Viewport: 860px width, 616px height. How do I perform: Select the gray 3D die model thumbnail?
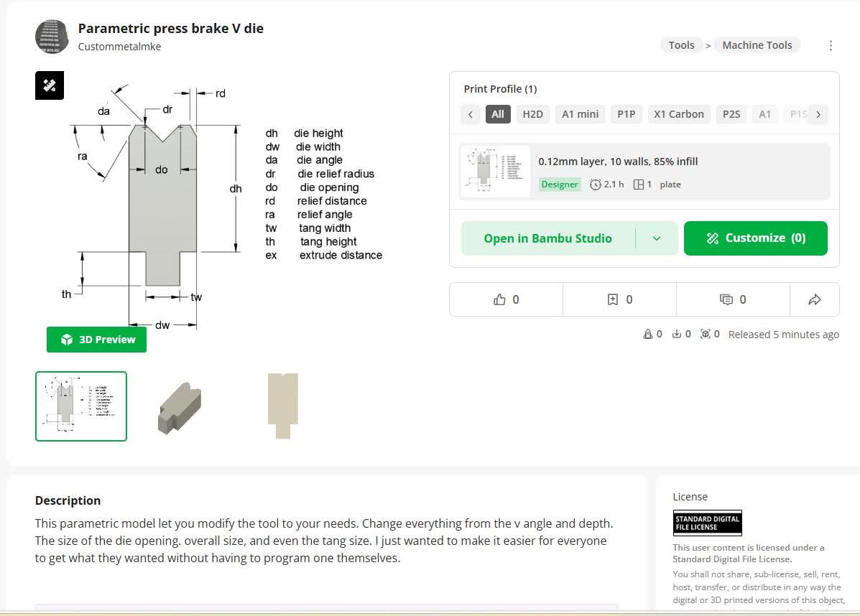click(x=180, y=406)
